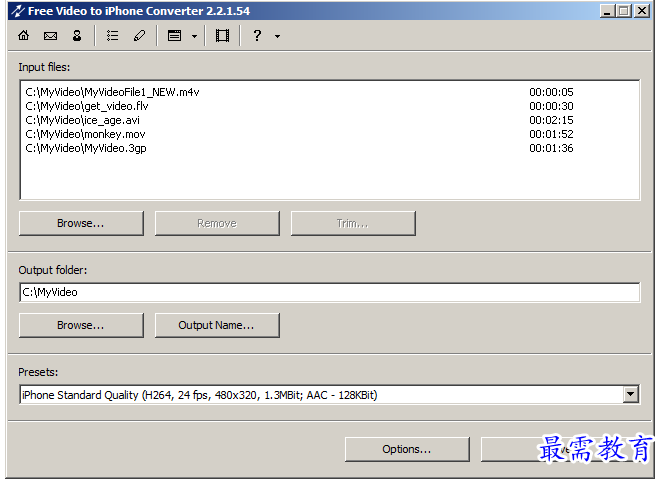Click the Presets dropdown arrow button

(x=631, y=394)
